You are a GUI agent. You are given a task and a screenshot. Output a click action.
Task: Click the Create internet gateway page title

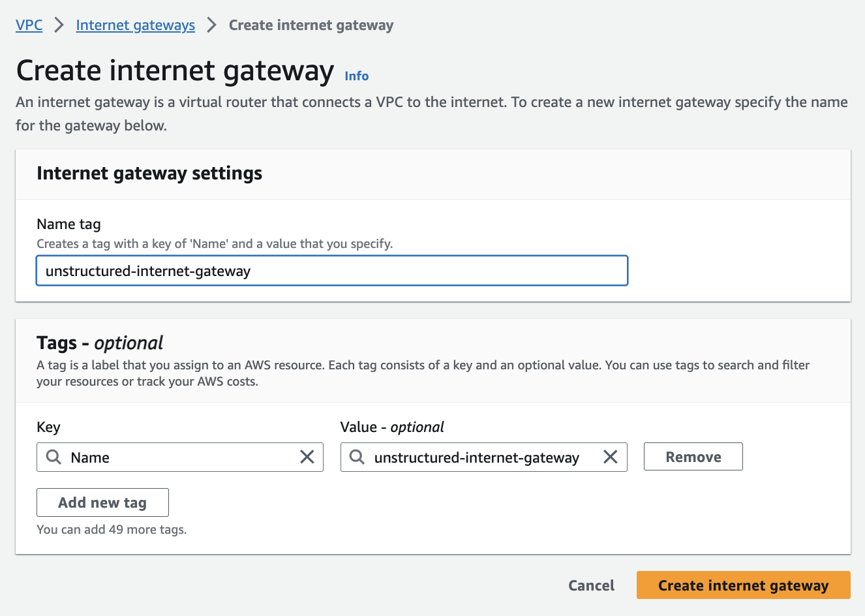tap(175, 70)
